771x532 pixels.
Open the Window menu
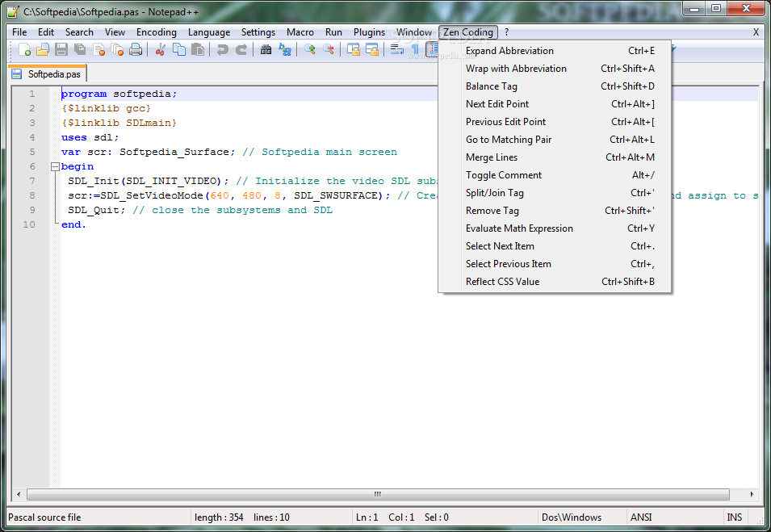point(414,32)
